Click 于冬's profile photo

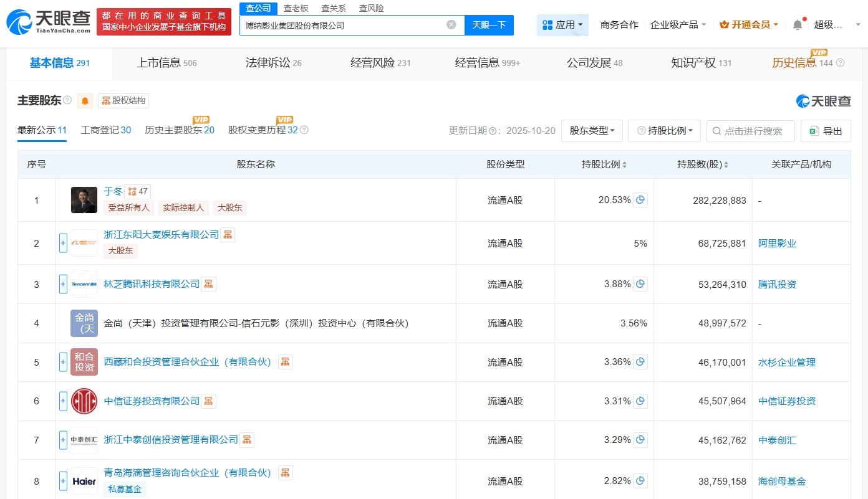pos(84,200)
